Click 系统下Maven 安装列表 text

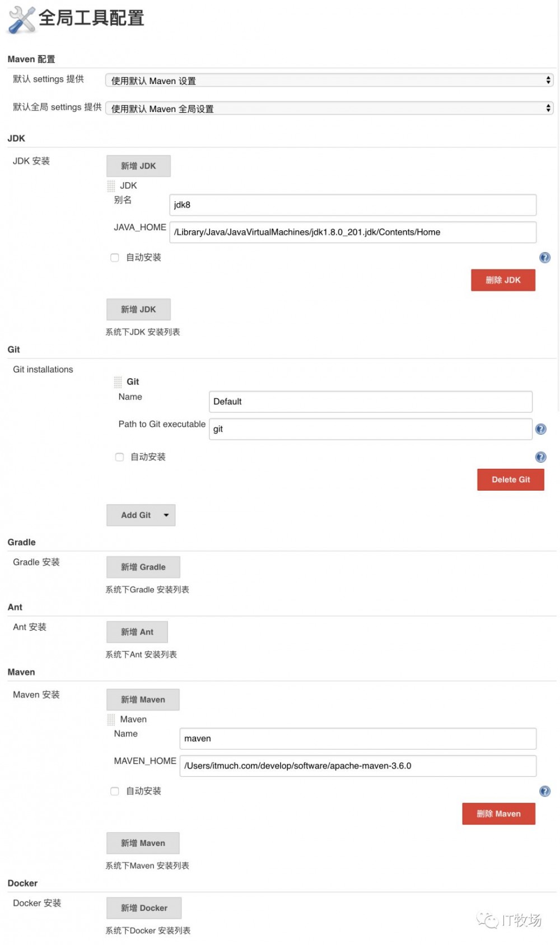[147, 866]
